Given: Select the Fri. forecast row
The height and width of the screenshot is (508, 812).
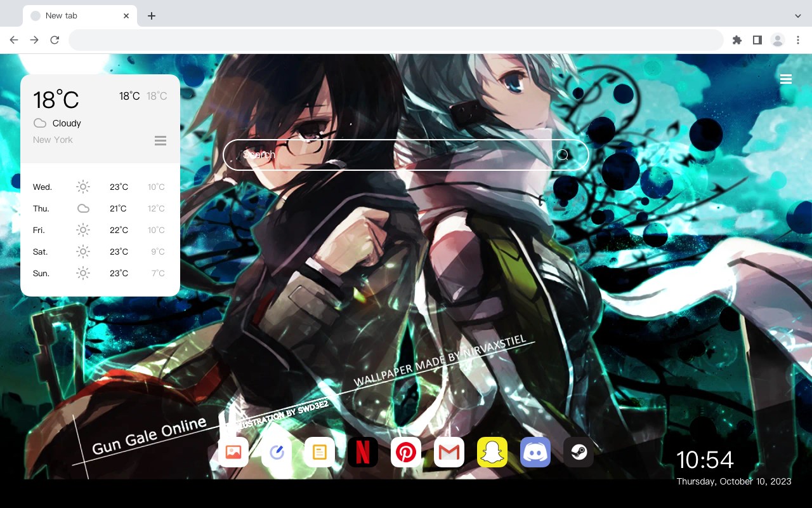Looking at the screenshot, I should tap(100, 230).
